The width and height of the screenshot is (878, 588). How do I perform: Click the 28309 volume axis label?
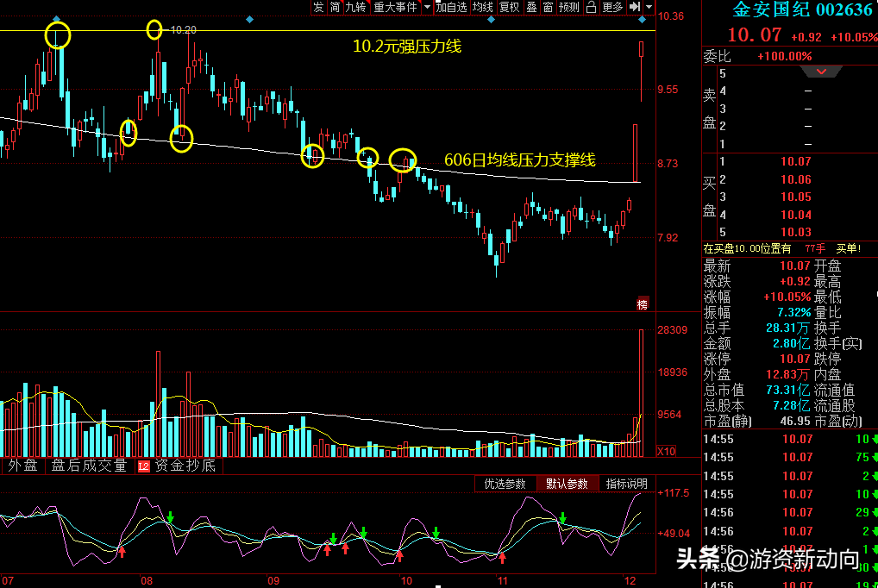[673, 330]
